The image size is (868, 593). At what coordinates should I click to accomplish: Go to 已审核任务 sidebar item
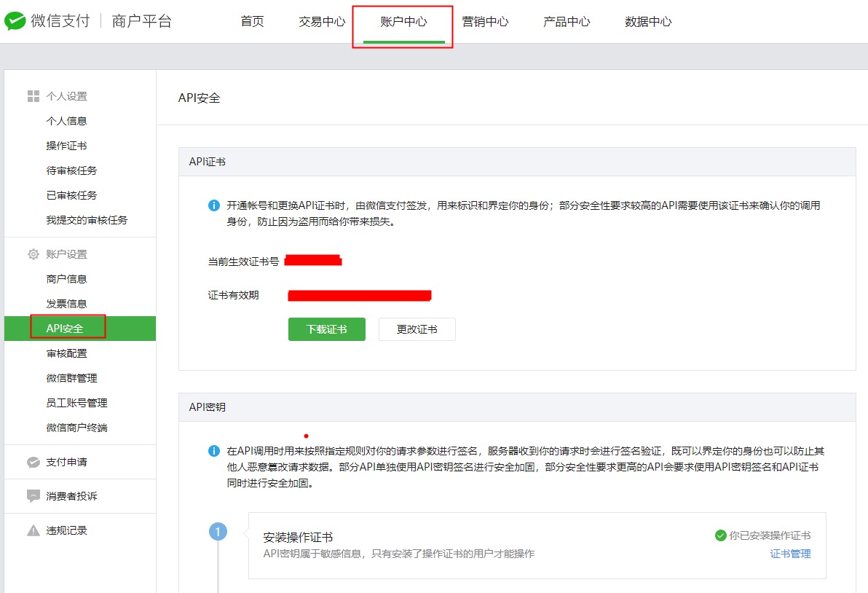click(x=71, y=195)
